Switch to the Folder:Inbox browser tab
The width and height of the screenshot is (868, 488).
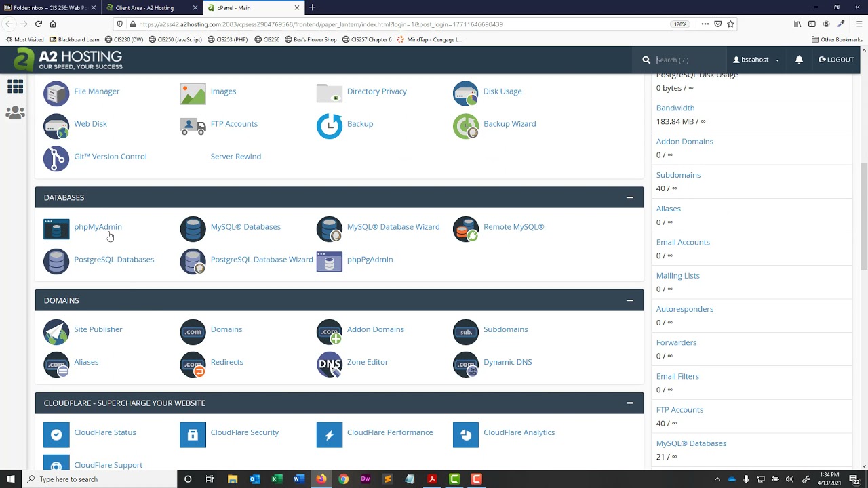(51, 7)
